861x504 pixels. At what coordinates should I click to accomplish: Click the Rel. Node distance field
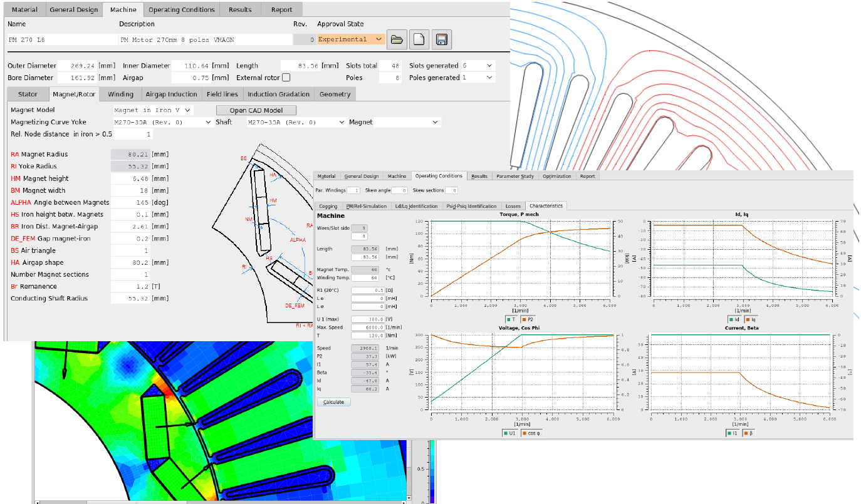pyautogui.click(x=133, y=134)
